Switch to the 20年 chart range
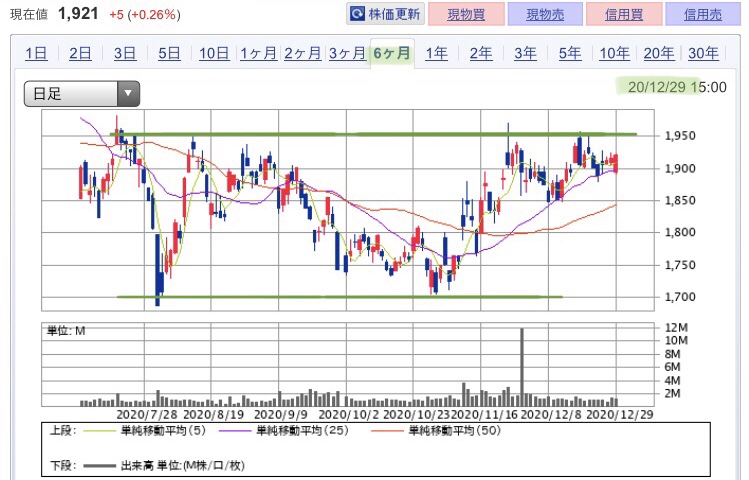 click(659, 53)
